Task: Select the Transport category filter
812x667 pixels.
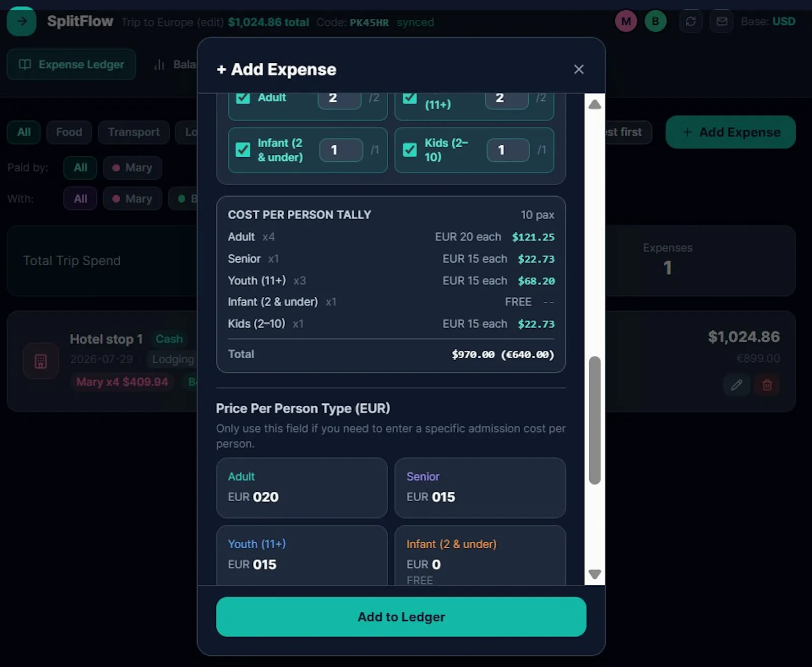Action: tap(133, 132)
